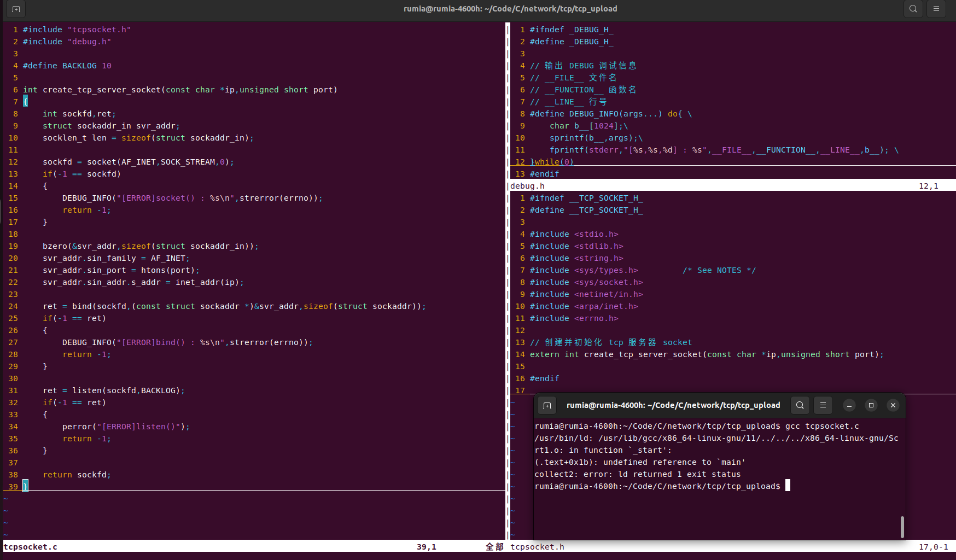956x560 pixels.
Task: Click 'return sockfd;' line
Action: coord(77,475)
